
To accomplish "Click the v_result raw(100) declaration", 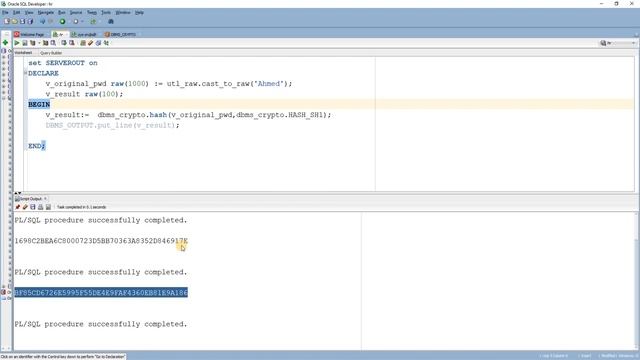I will point(84,94).
